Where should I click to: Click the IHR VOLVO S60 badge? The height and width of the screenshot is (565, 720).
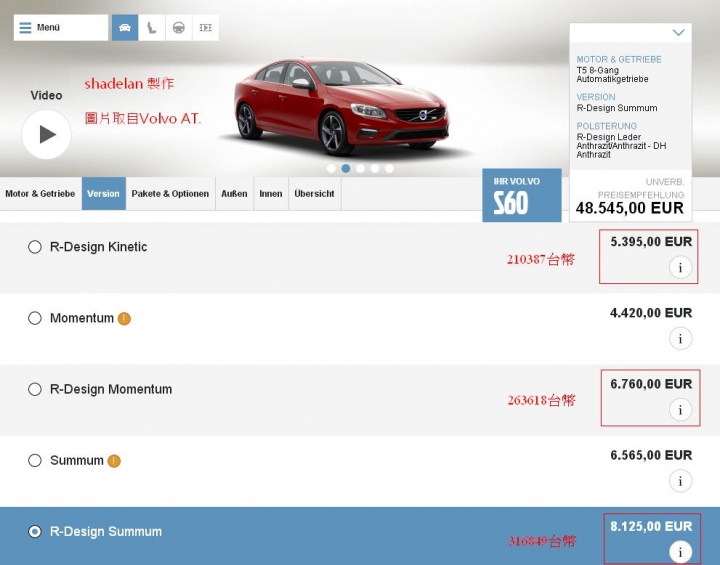[x=522, y=195]
